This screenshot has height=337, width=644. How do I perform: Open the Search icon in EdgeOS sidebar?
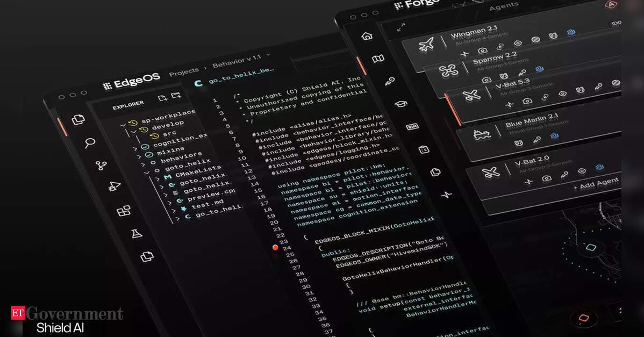(x=90, y=143)
